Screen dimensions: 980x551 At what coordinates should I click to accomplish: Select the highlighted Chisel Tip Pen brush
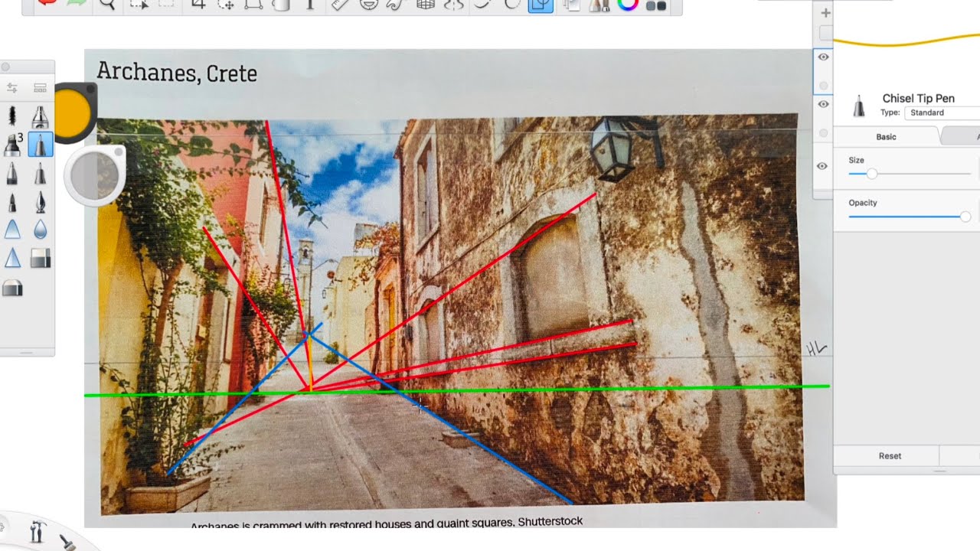[x=41, y=145]
